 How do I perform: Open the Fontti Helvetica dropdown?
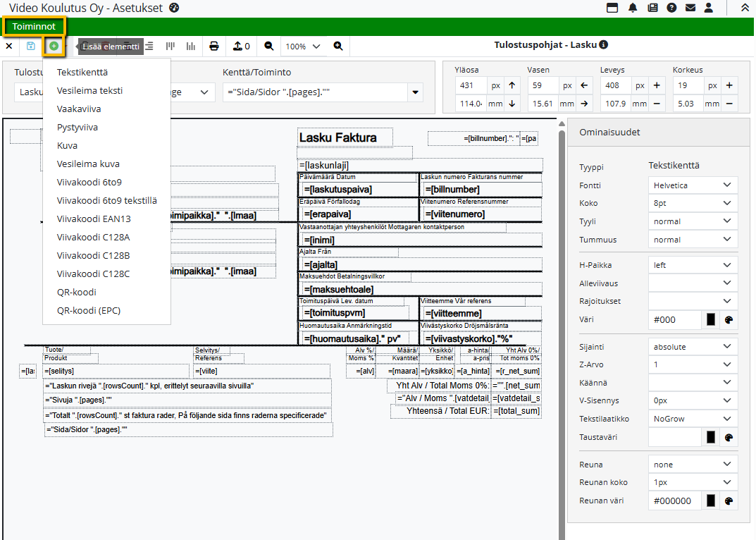click(x=692, y=185)
